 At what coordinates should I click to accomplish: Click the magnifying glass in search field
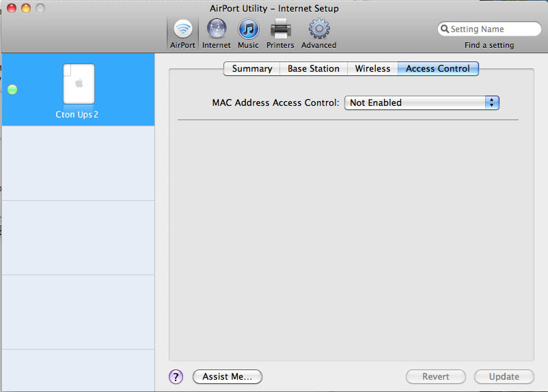click(445, 29)
